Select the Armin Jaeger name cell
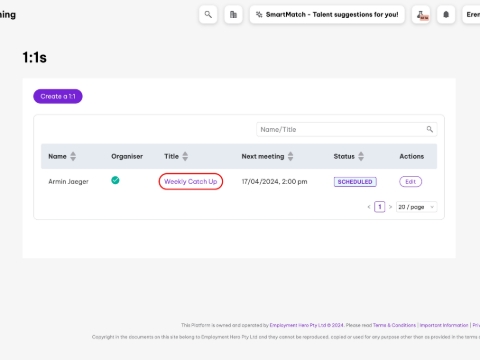The image size is (480, 360). point(68,182)
